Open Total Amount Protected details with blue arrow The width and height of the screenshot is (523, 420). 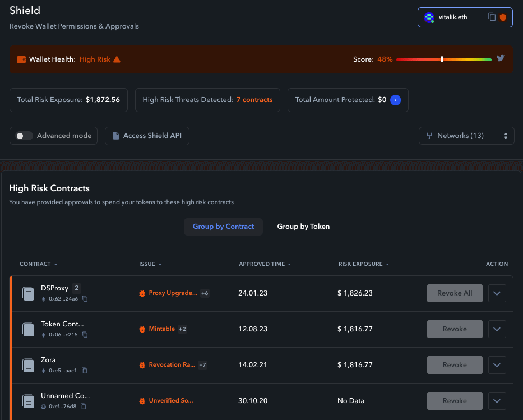pyautogui.click(x=395, y=100)
